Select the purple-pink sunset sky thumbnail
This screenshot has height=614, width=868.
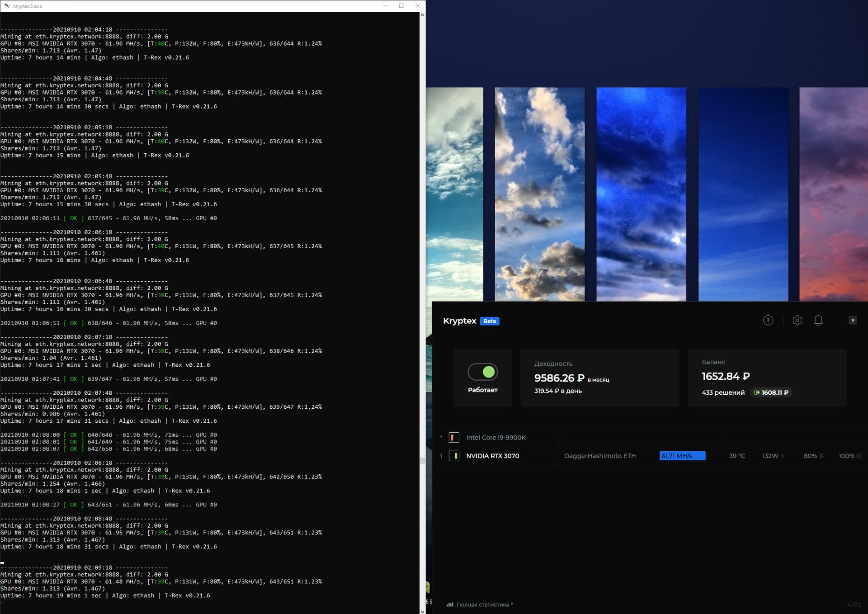pos(833,194)
